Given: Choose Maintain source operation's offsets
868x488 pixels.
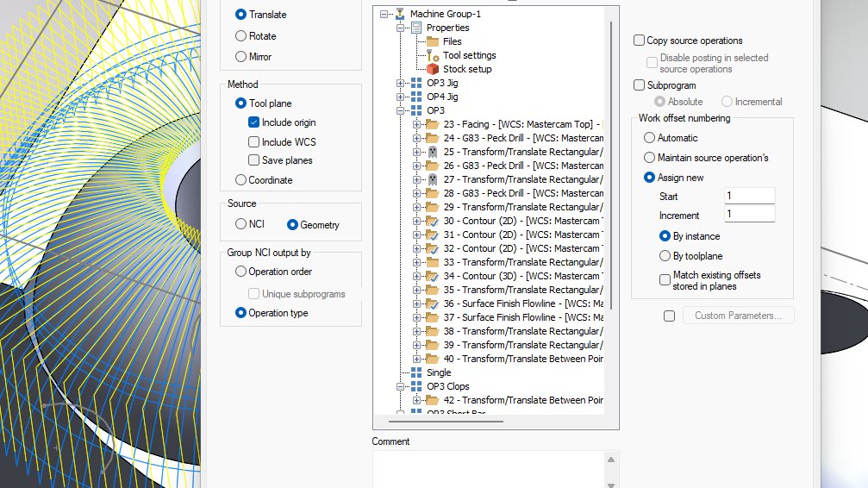Looking at the screenshot, I should [649, 158].
